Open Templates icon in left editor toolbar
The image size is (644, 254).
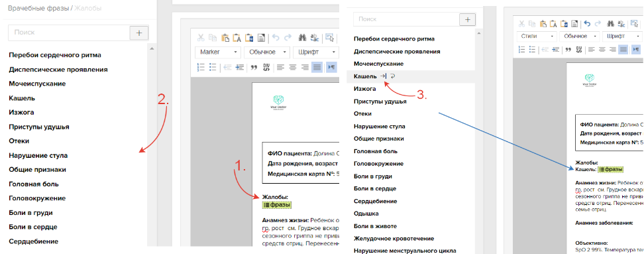(261, 38)
